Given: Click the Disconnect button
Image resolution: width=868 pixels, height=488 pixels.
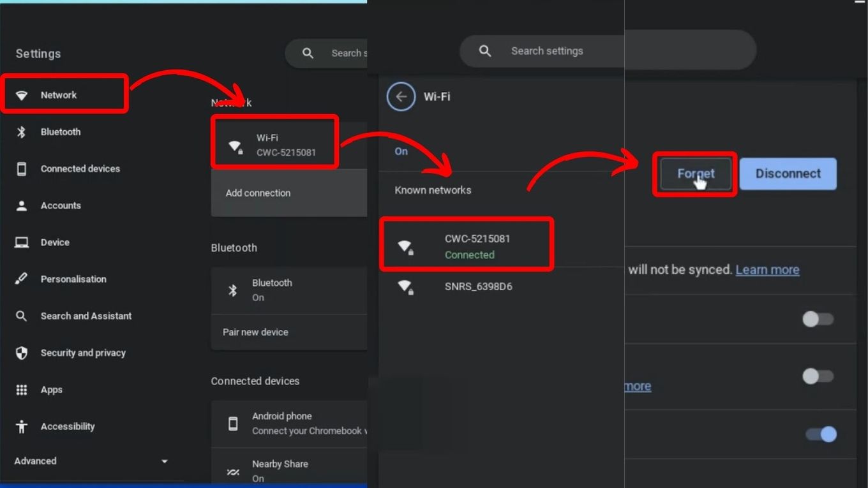Looking at the screenshot, I should [788, 174].
